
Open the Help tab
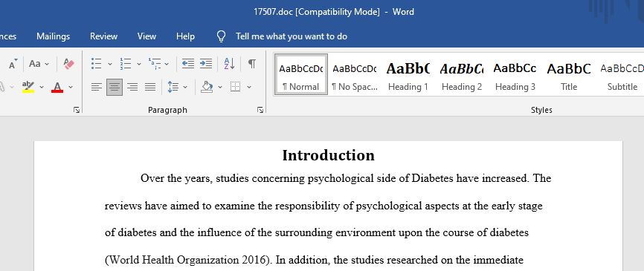[185, 36]
